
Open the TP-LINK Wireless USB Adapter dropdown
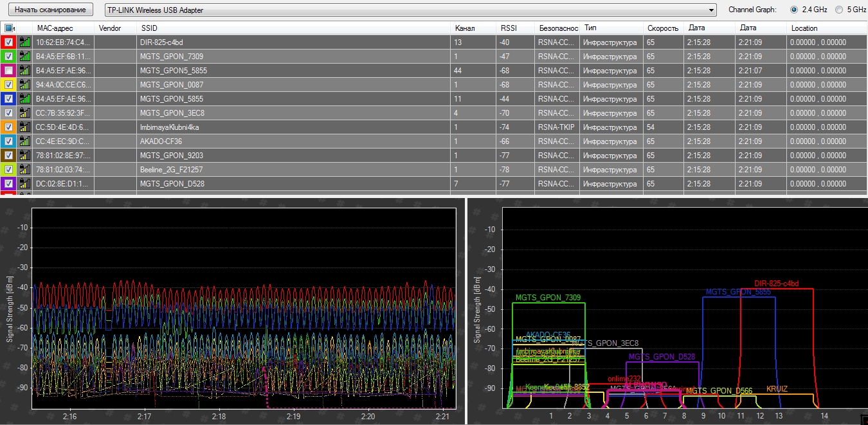coord(710,10)
